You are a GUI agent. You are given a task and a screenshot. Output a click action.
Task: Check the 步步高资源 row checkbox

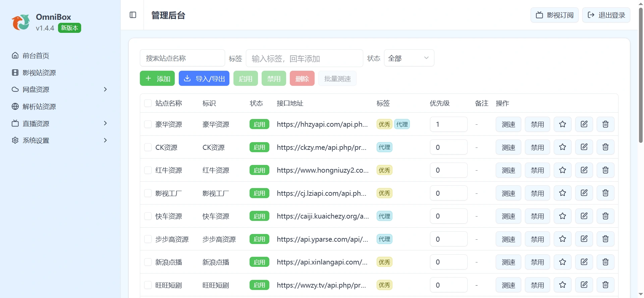coord(148,239)
